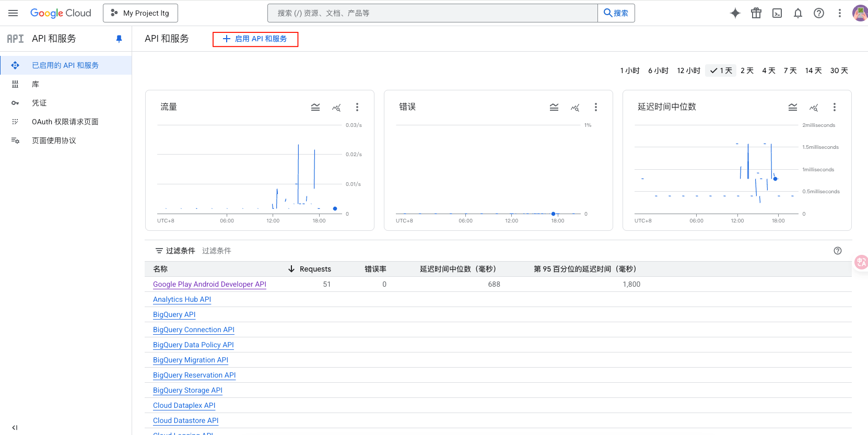Click the Google Cloud logo
The height and width of the screenshot is (435, 868).
point(61,13)
